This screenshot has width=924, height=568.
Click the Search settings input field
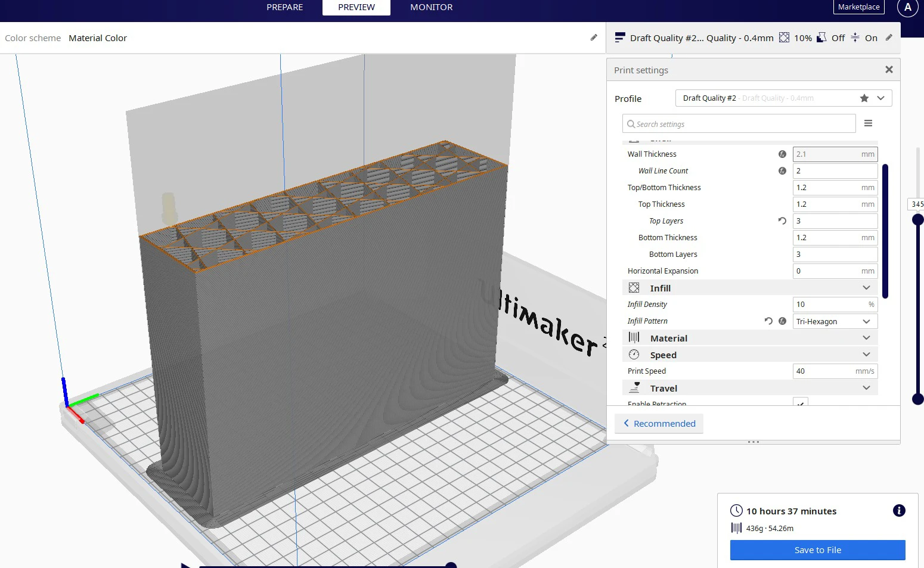click(x=739, y=124)
